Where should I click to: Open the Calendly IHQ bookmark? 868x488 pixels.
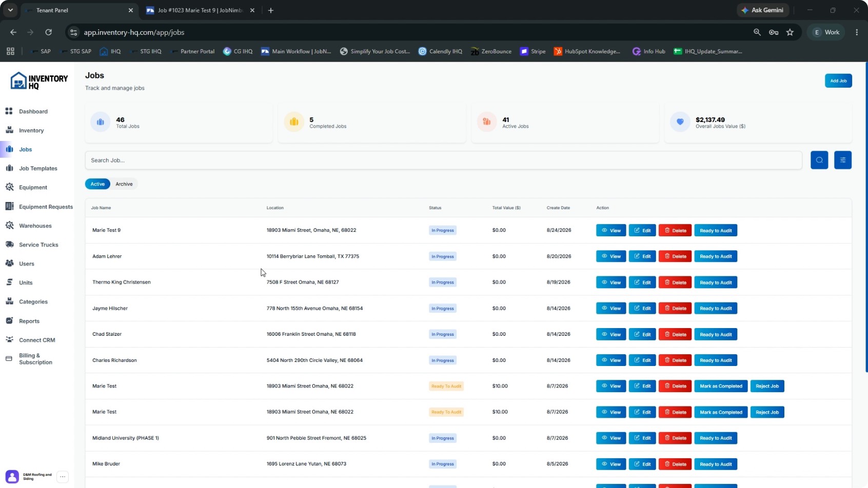click(440, 51)
